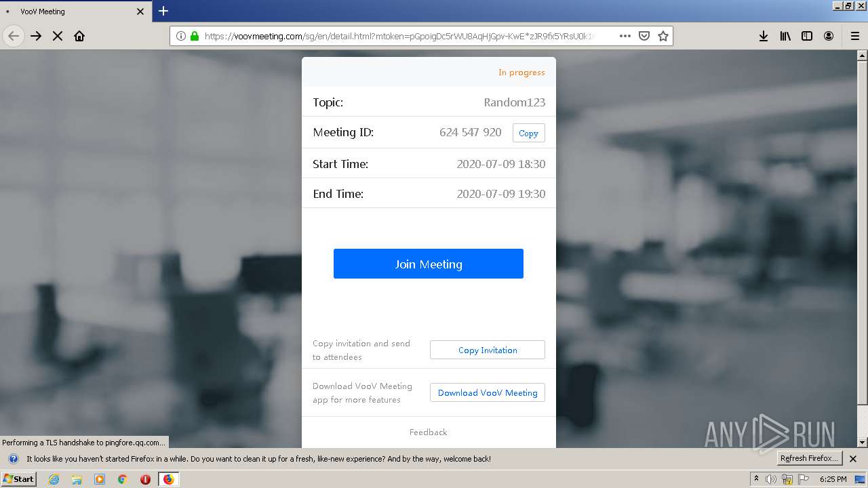
Task: Stop loading the page with X button
Action: coord(58,36)
